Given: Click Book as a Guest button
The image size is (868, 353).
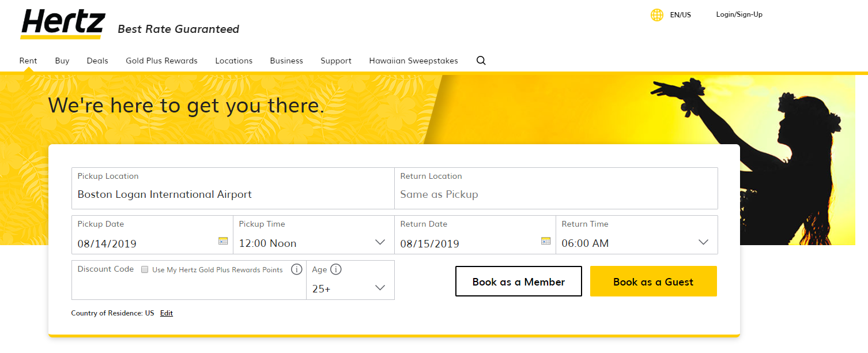Looking at the screenshot, I should point(654,281).
